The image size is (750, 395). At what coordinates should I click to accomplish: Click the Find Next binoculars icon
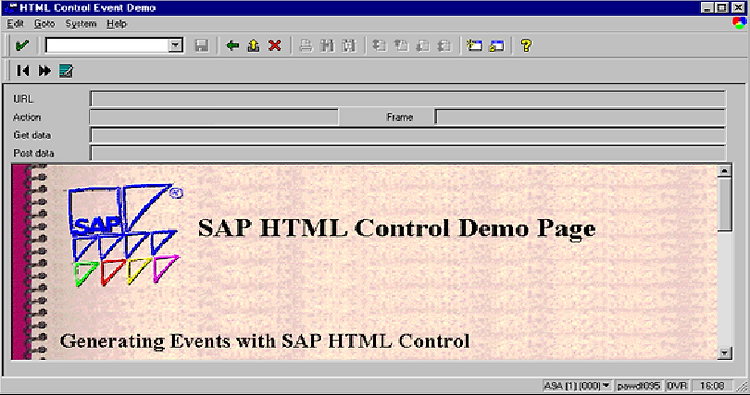[349, 45]
